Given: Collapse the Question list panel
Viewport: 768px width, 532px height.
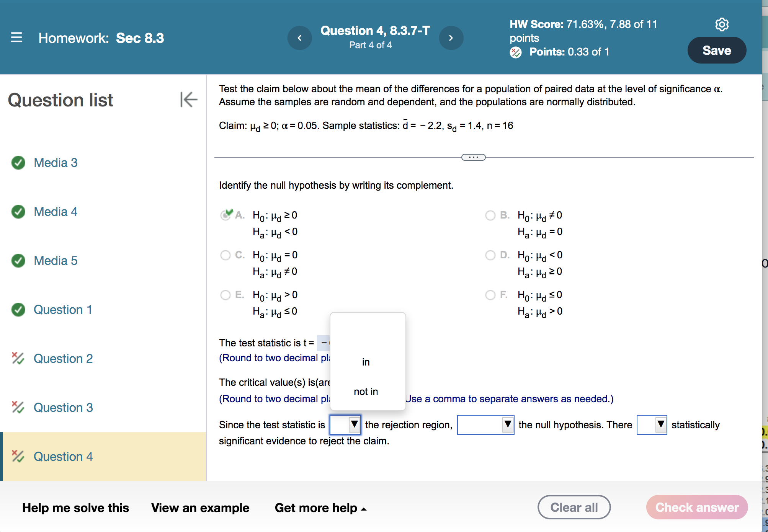Looking at the screenshot, I should (188, 100).
